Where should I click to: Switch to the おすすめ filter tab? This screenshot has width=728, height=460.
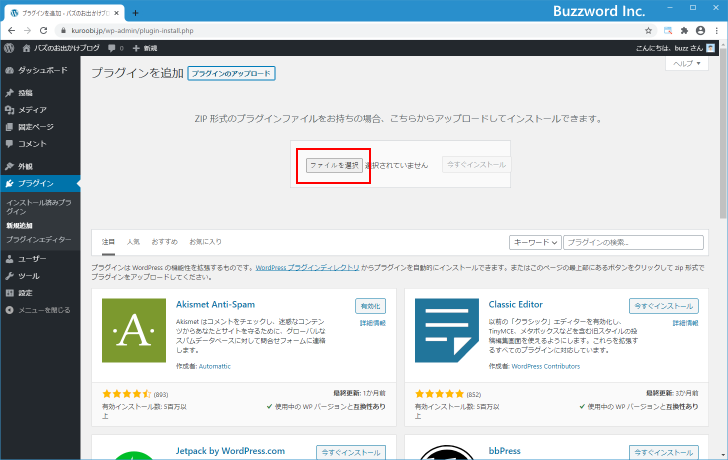164,242
